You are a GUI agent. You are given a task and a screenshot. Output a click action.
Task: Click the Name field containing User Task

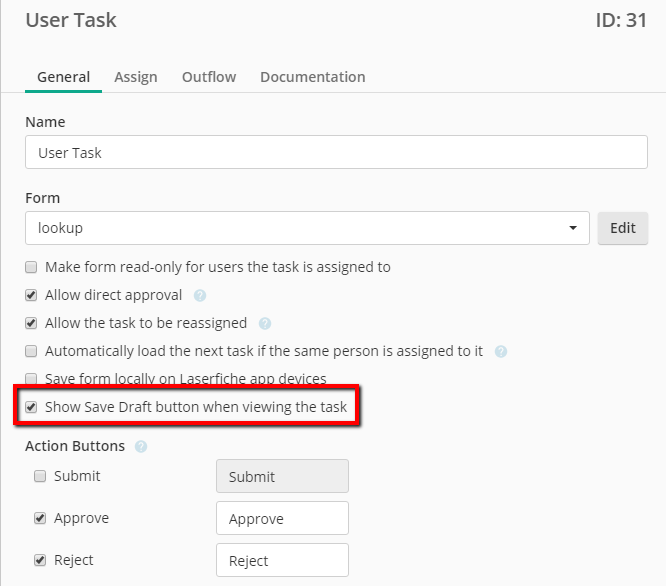click(336, 152)
